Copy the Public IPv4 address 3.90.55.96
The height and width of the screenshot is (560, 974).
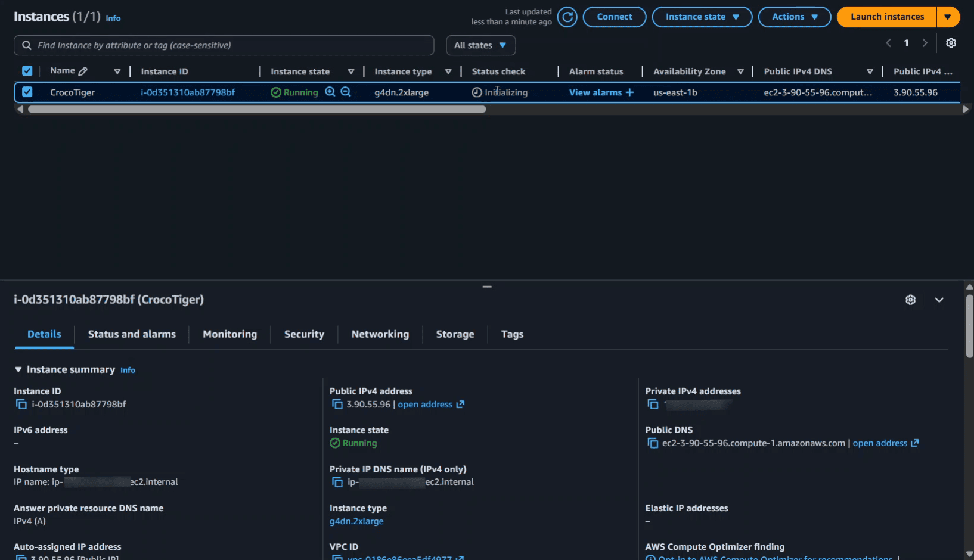click(x=337, y=405)
